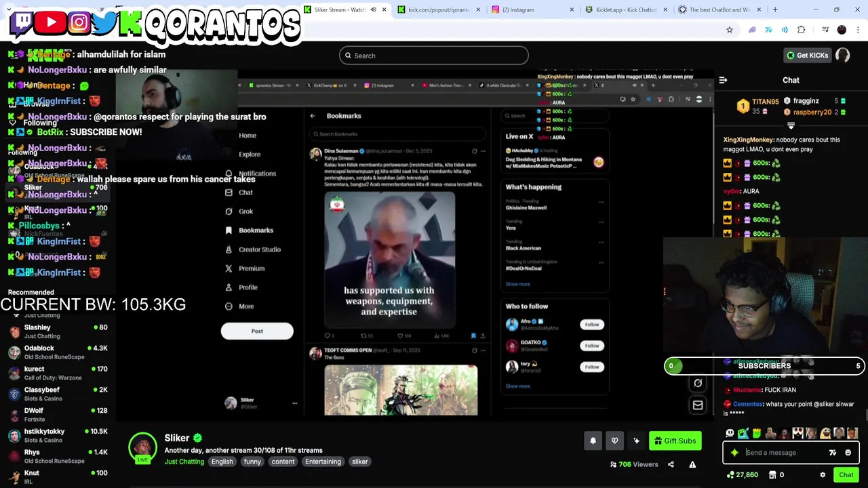The image size is (868, 488).
Task: Focus the Send a message input
Action: [x=785, y=453]
